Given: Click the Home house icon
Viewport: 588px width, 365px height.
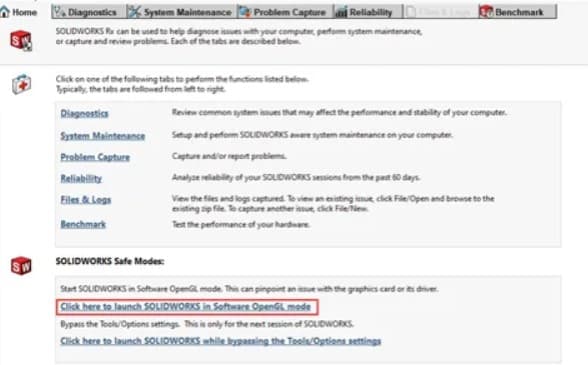Looking at the screenshot, I should [5, 12].
